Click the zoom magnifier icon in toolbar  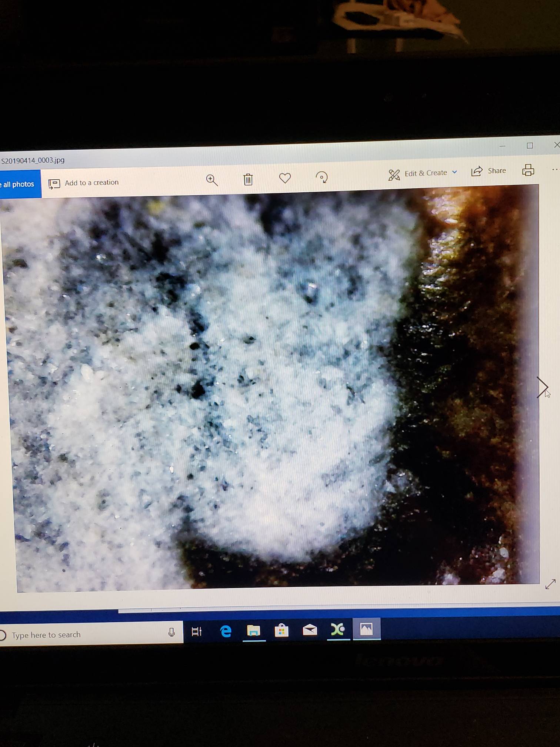coord(212,180)
